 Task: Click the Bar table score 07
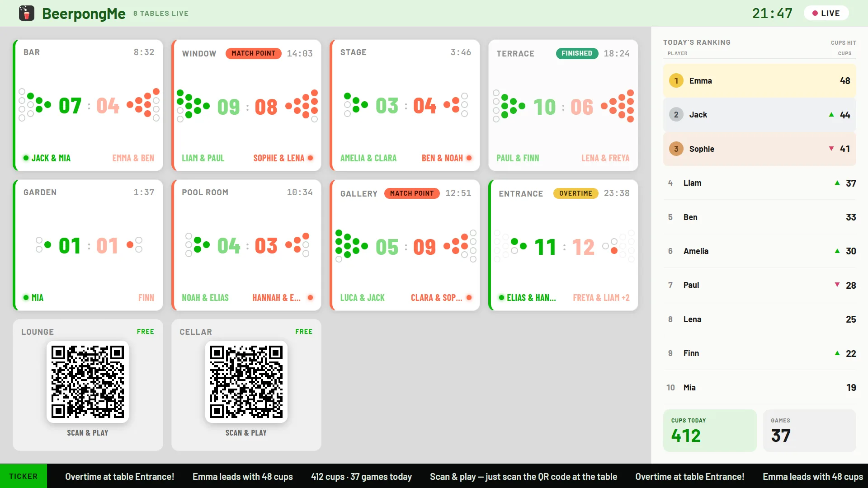(x=70, y=106)
